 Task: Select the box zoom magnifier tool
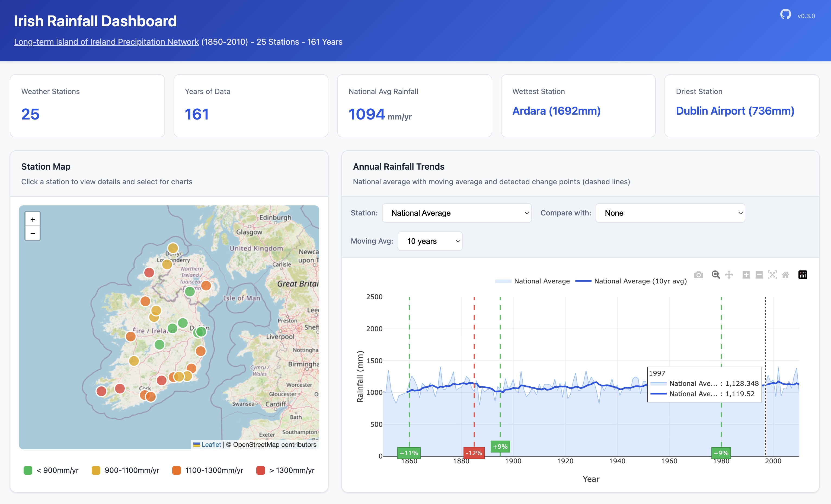[716, 275]
